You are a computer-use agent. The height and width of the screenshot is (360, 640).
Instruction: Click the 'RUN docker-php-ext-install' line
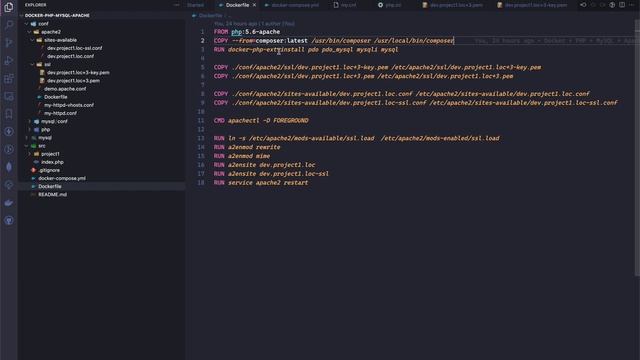click(306, 49)
